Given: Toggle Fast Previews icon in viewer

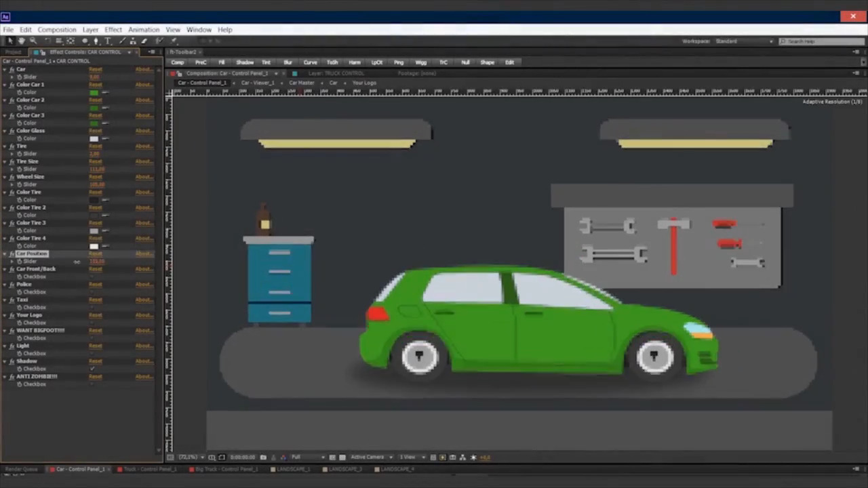Looking at the screenshot, I should point(442,457).
